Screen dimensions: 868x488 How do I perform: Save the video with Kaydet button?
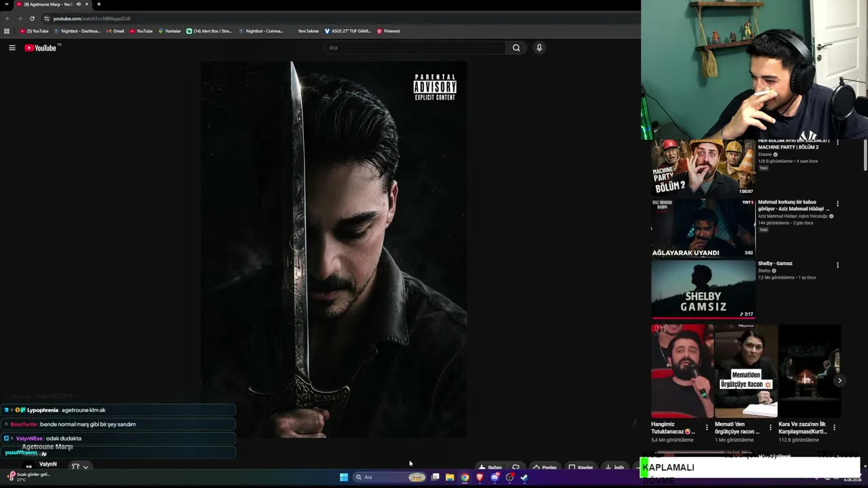pos(580,467)
